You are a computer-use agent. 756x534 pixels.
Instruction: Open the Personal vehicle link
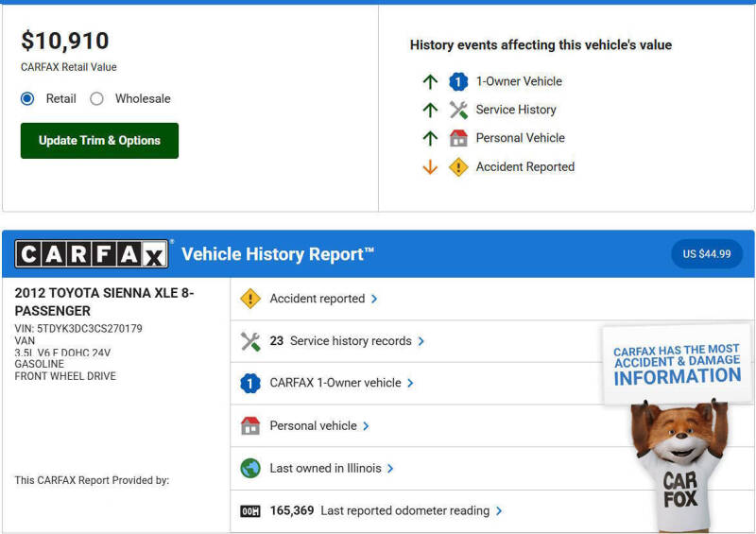point(313,426)
